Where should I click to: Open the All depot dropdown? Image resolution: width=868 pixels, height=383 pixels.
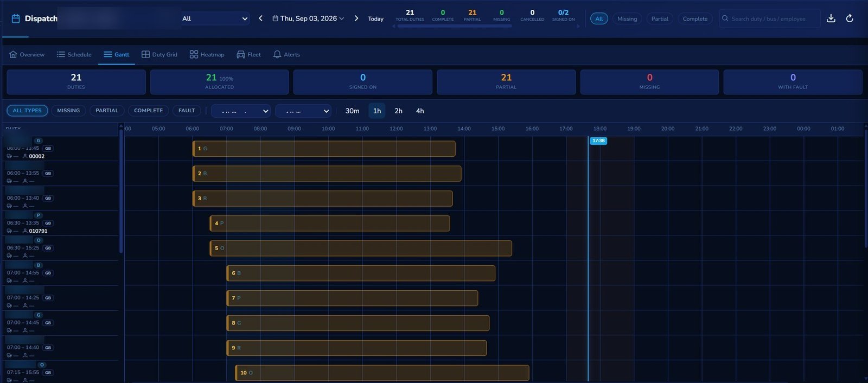(215, 18)
